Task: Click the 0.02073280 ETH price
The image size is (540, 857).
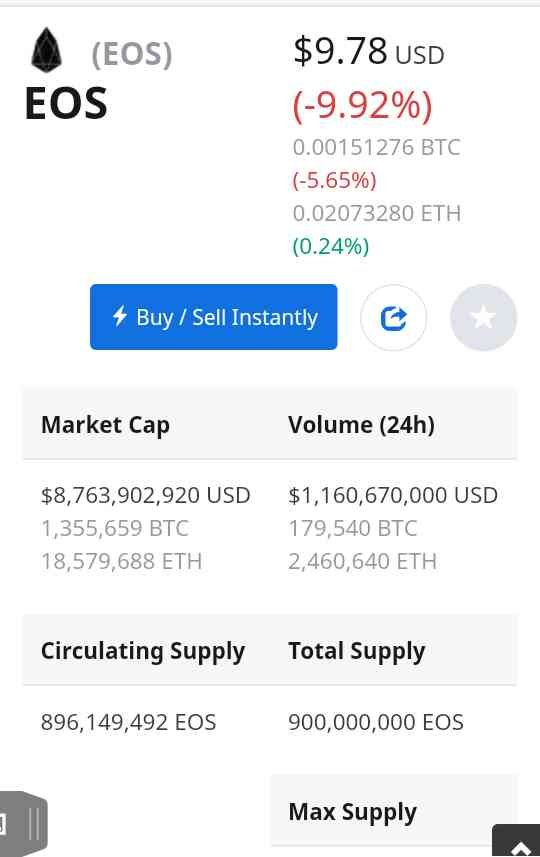Action: (x=377, y=213)
